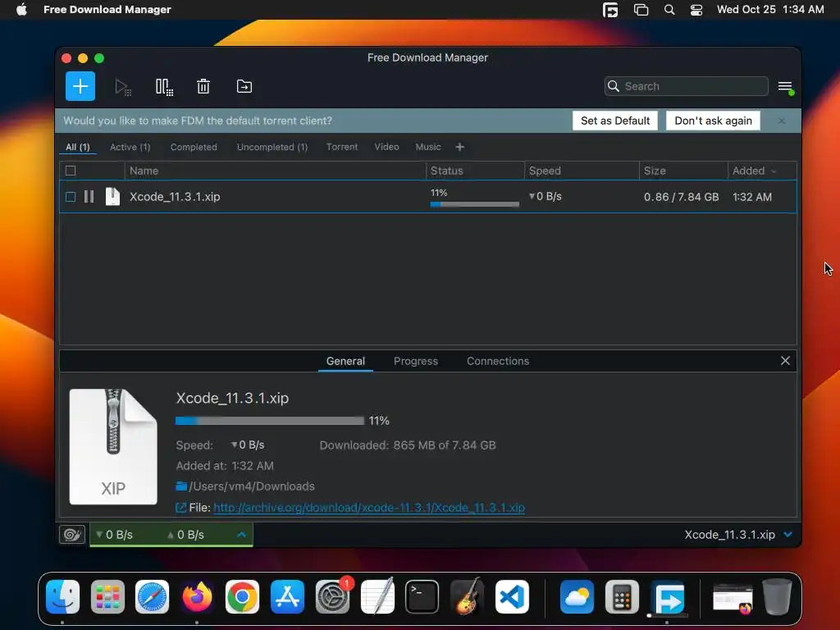Click the plus icon to add a tag filter
This screenshot has width=840, height=630.
[459, 147]
